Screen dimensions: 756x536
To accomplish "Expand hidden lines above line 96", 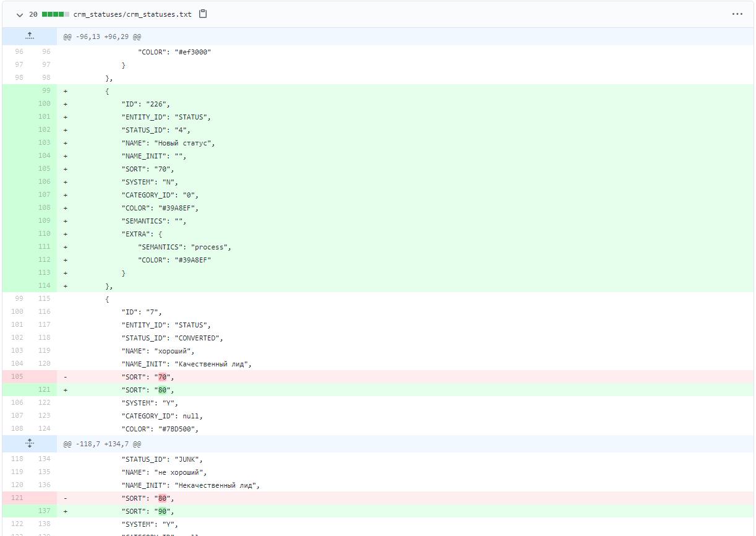I will click(x=29, y=37).
